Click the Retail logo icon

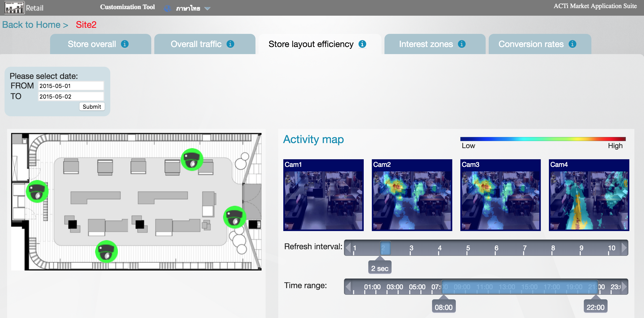click(x=15, y=8)
